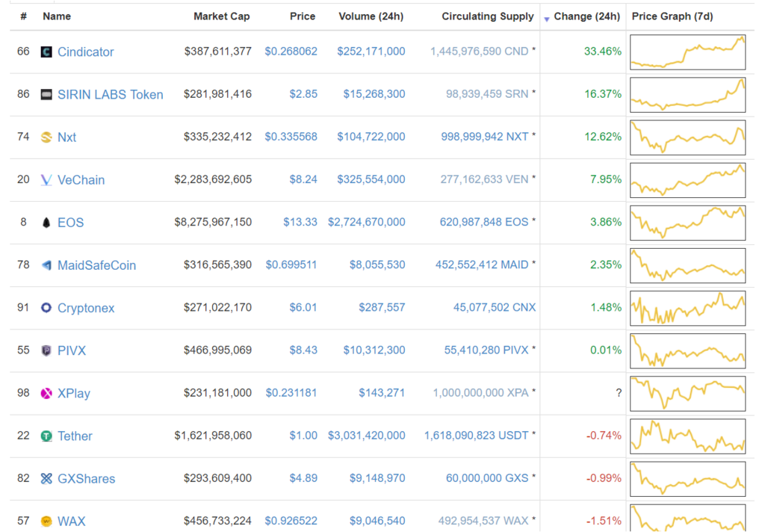This screenshot has height=532, width=765.
Task: Open the GXShares coin link
Action: 87,478
